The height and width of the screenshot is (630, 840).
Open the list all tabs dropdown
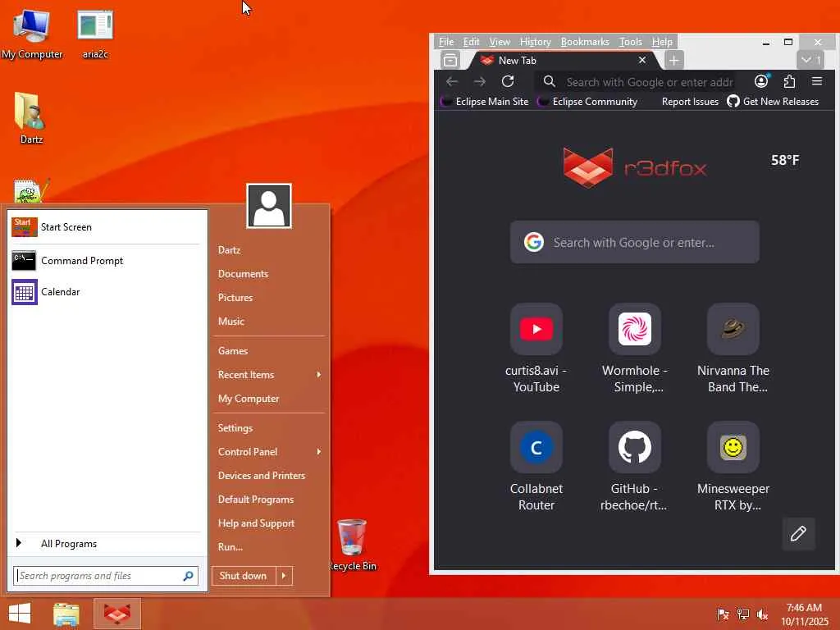pos(810,60)
